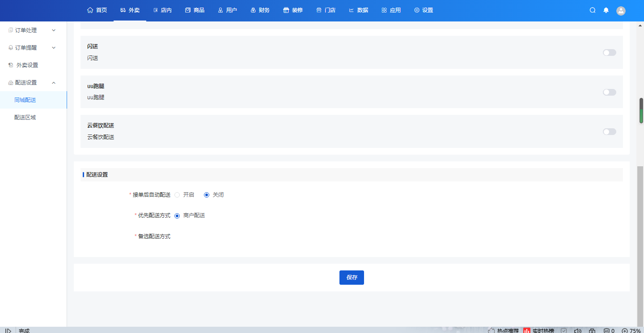Open the 数据 section
The height and width of the screenshot is (333, 644).
click(358, 10)
